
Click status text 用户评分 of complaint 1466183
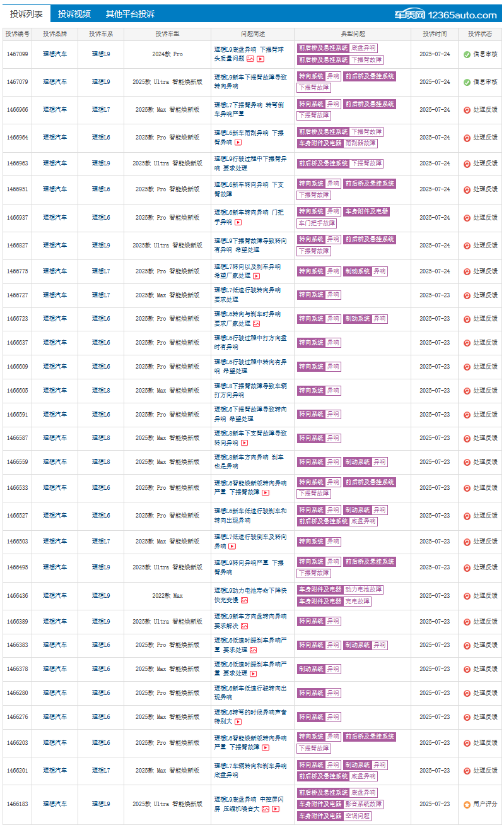(485, 804)
